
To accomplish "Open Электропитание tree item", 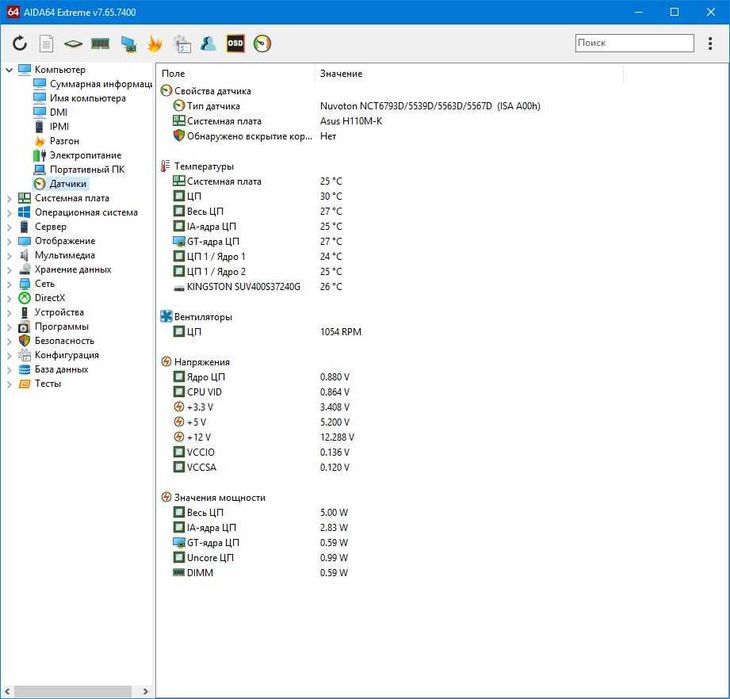I will click(x=85, y=155).
